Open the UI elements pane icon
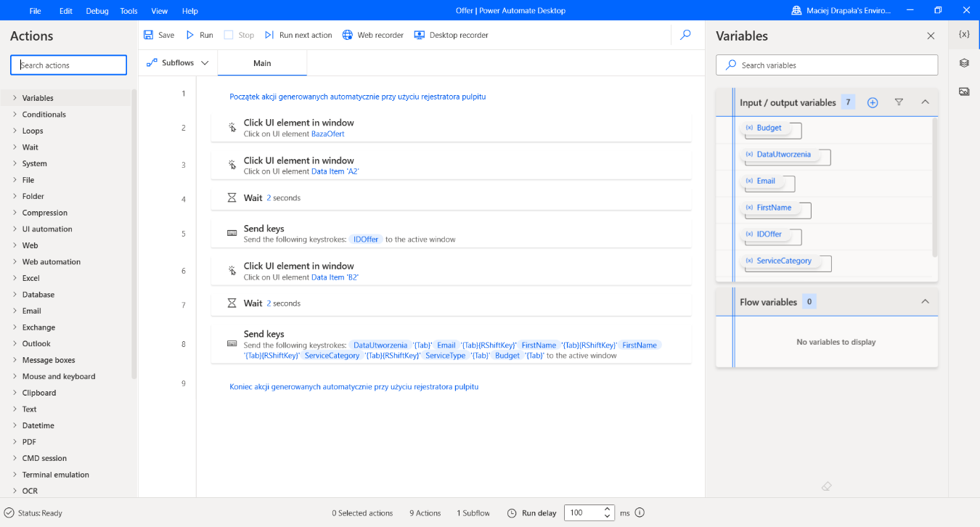 [964, 63]
